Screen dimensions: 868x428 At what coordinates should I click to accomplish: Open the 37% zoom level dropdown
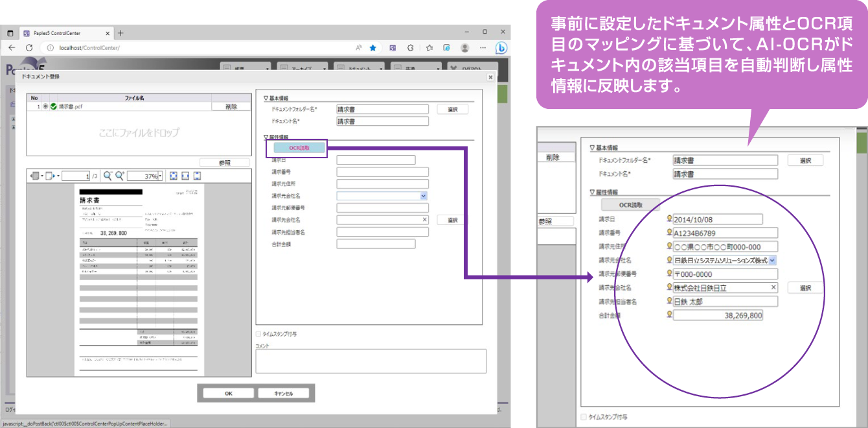click(x=160, y=176)
